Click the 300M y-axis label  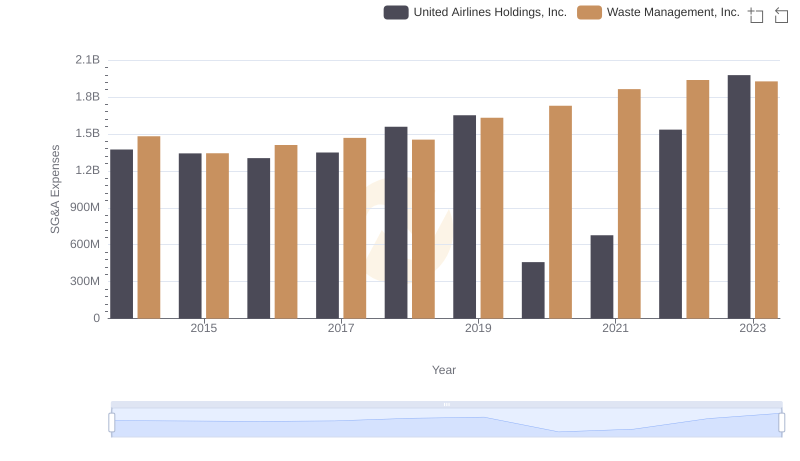[85, 281]
